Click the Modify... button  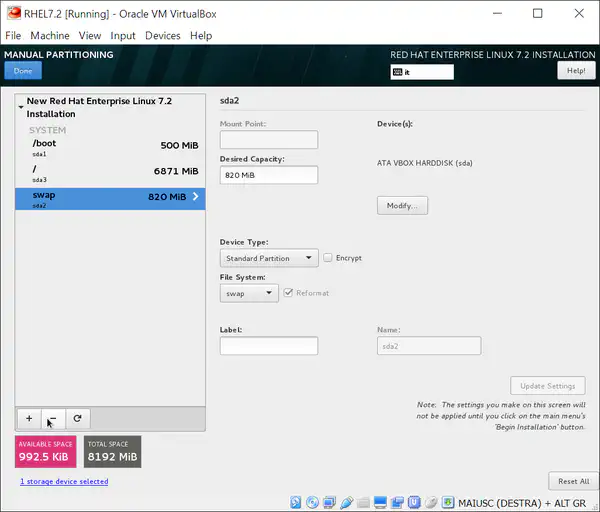[x=402, y=205]
